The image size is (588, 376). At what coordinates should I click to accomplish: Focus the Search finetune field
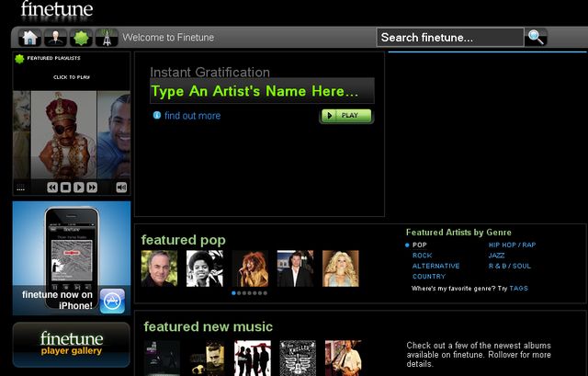[450, 37]
